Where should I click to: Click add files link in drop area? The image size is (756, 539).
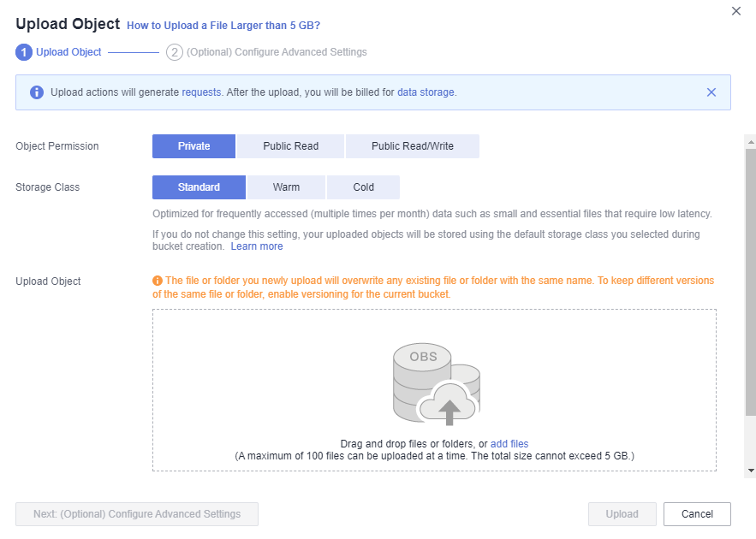(509, 444)
